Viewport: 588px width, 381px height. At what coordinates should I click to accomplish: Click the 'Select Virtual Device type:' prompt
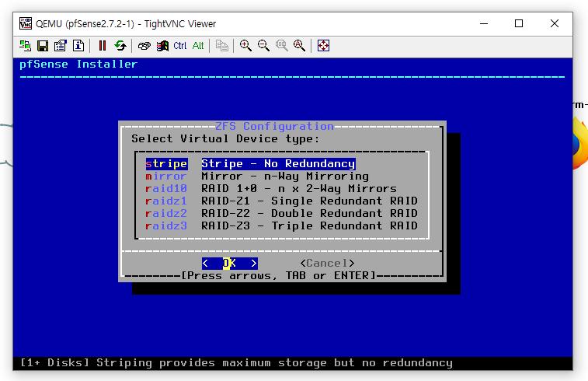pos(225,139)
